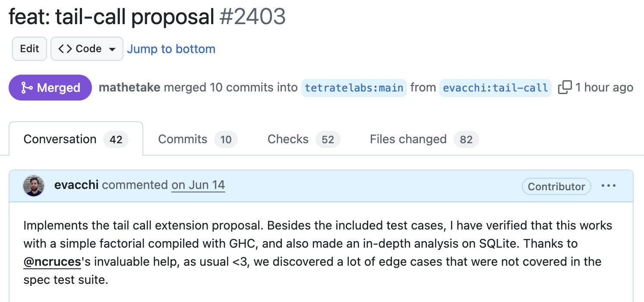Screen dimensions: 644x302
Task: Follow the Jump to bottom link
Action: pyautogui.click(x=171, y=49)
